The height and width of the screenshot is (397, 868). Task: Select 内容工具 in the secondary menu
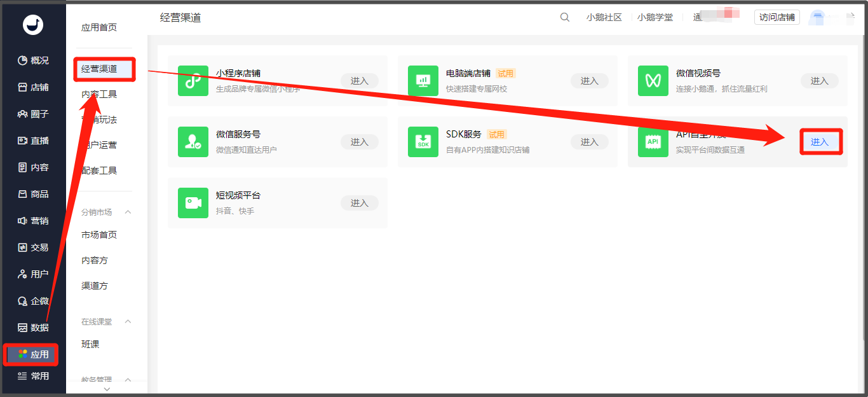[x=99, y=94]
